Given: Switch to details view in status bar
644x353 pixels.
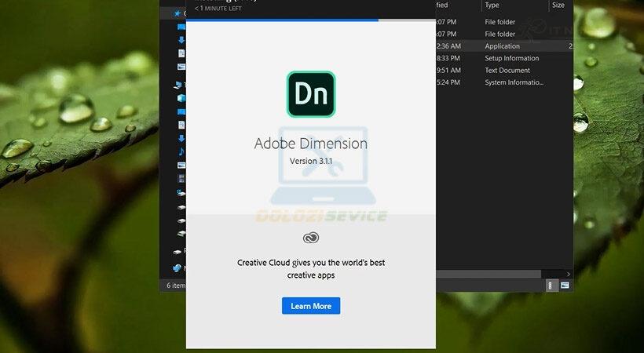Looking at the screenshot, I should coord(551,286).
